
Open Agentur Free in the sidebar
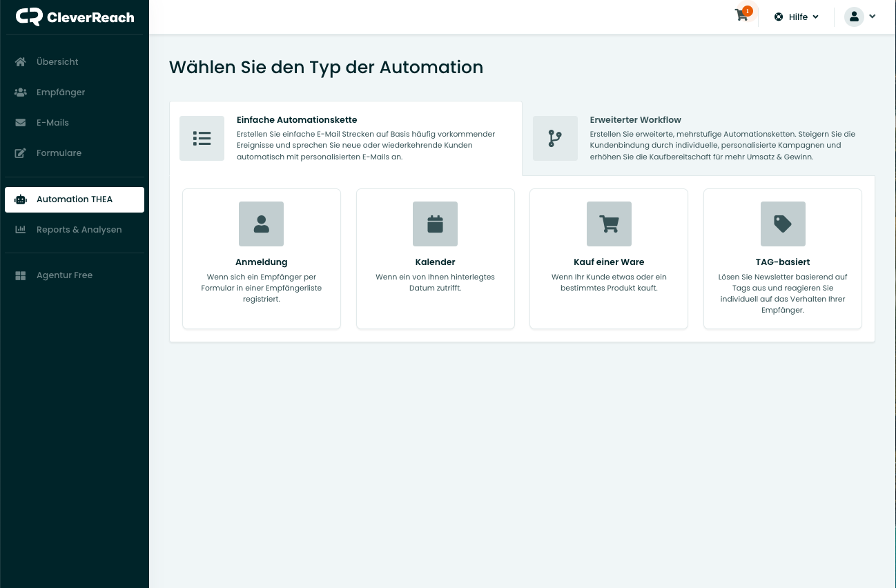tap(64, 275)
